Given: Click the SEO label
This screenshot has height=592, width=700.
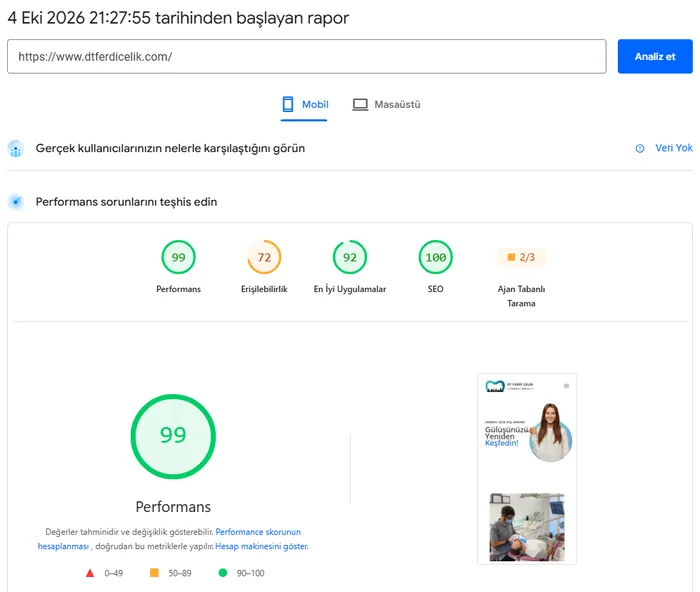Looking at the screenshot, I should pos(435,289).
